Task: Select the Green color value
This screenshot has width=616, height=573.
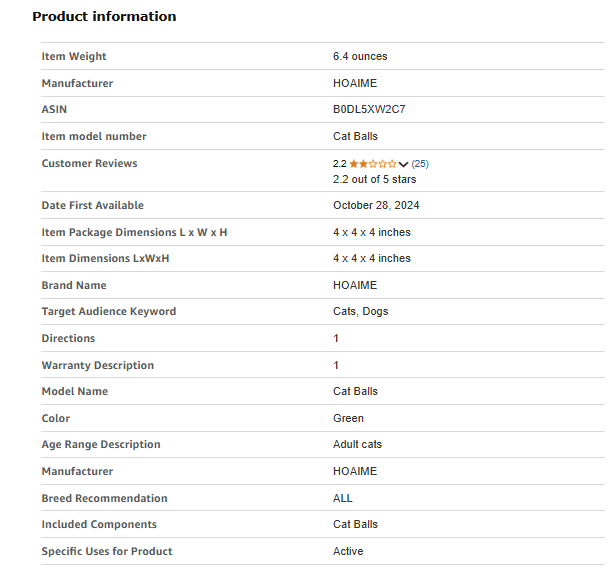Action: (348, 419)
